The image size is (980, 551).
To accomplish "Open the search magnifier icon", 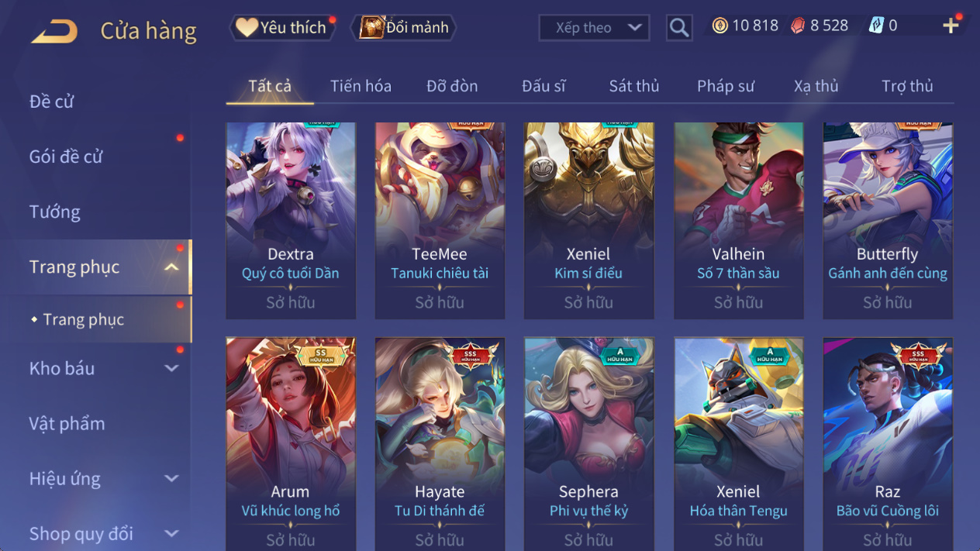I will point(679,28).
